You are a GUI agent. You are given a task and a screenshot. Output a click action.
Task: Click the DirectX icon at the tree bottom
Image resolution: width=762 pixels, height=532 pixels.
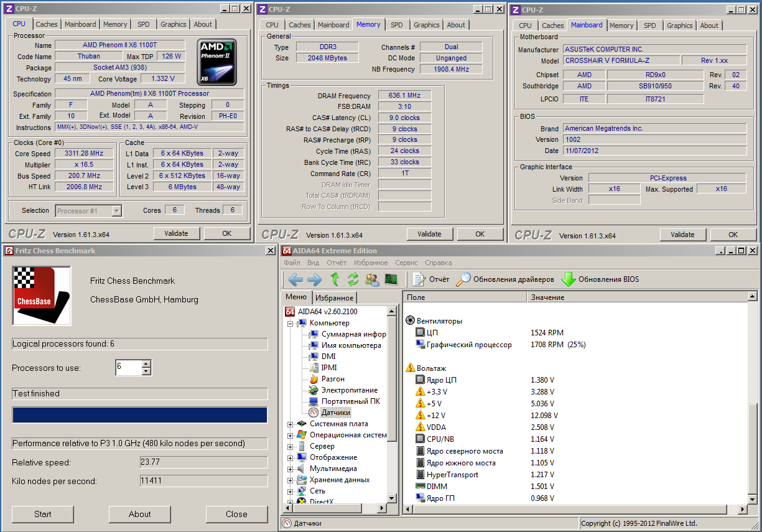tap(302, 502)
